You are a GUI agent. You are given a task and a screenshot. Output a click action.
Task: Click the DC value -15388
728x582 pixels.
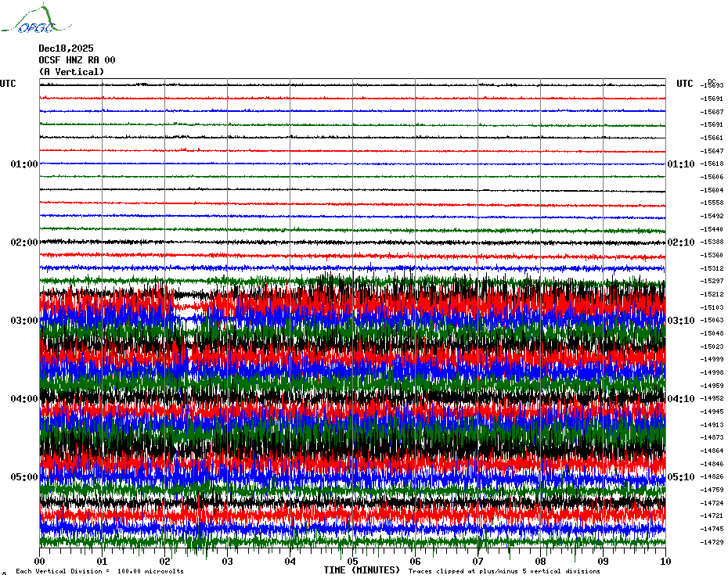(x=712, y=242)
